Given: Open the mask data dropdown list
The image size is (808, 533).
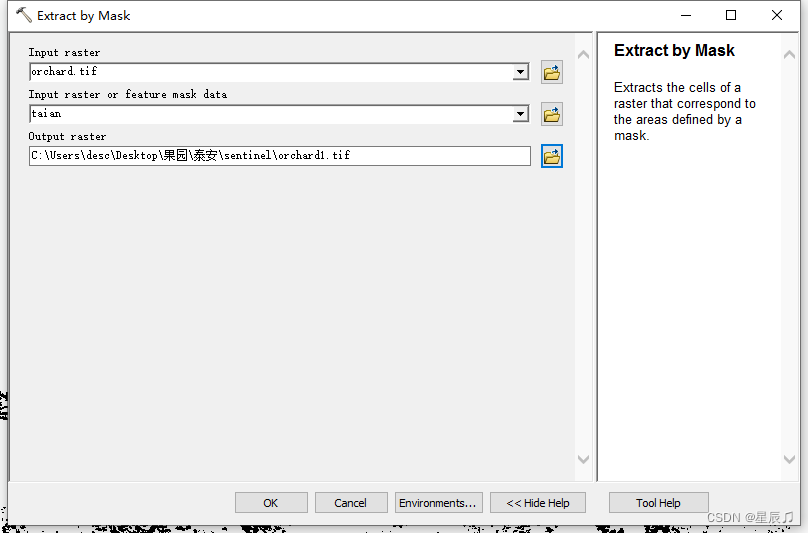Looking at the screenshot, I should point(520,114).
